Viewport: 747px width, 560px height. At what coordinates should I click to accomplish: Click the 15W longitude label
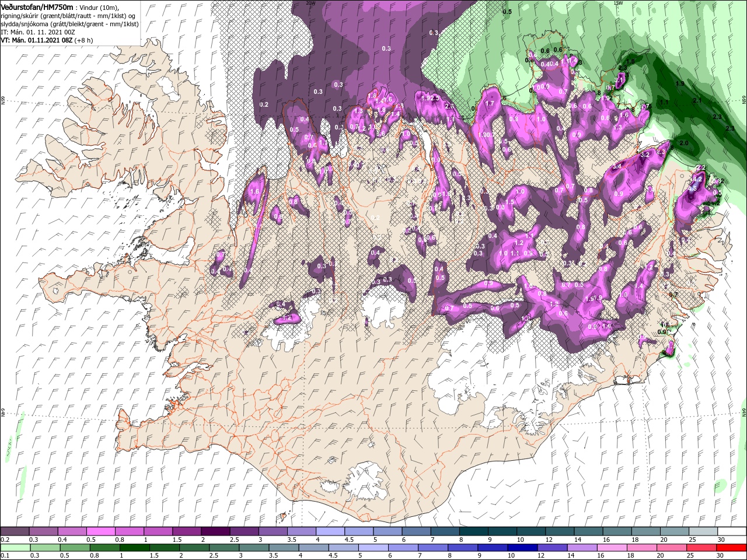[x=618, y=3]
